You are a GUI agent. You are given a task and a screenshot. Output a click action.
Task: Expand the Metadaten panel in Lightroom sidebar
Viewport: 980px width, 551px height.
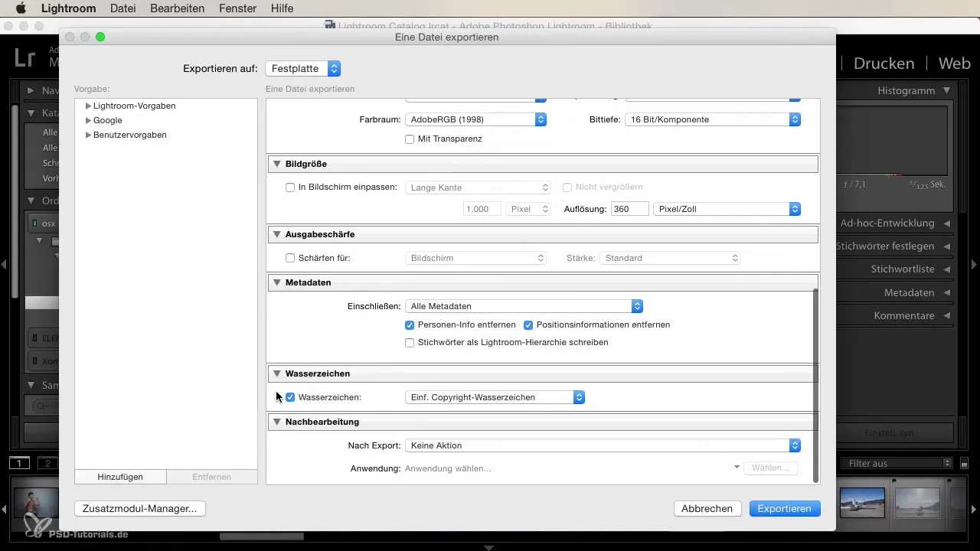tap(947, 292)
